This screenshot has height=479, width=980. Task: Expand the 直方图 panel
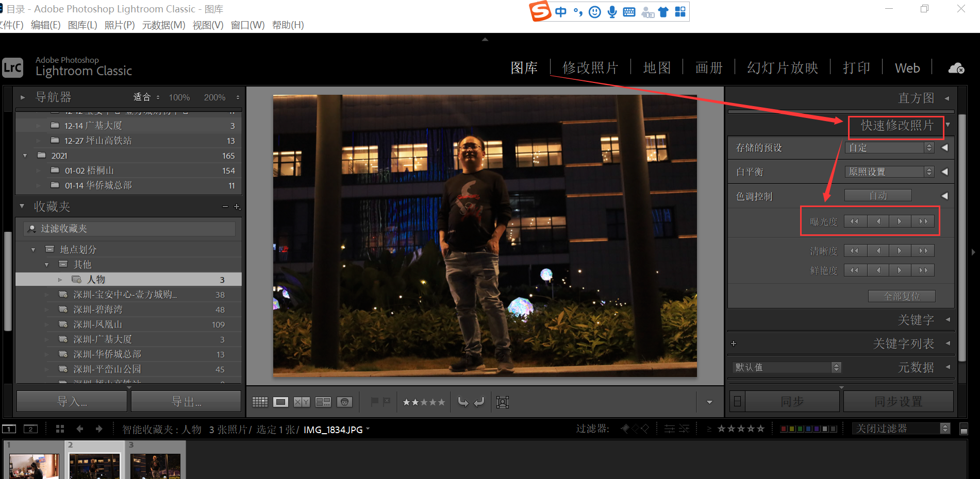948,98
